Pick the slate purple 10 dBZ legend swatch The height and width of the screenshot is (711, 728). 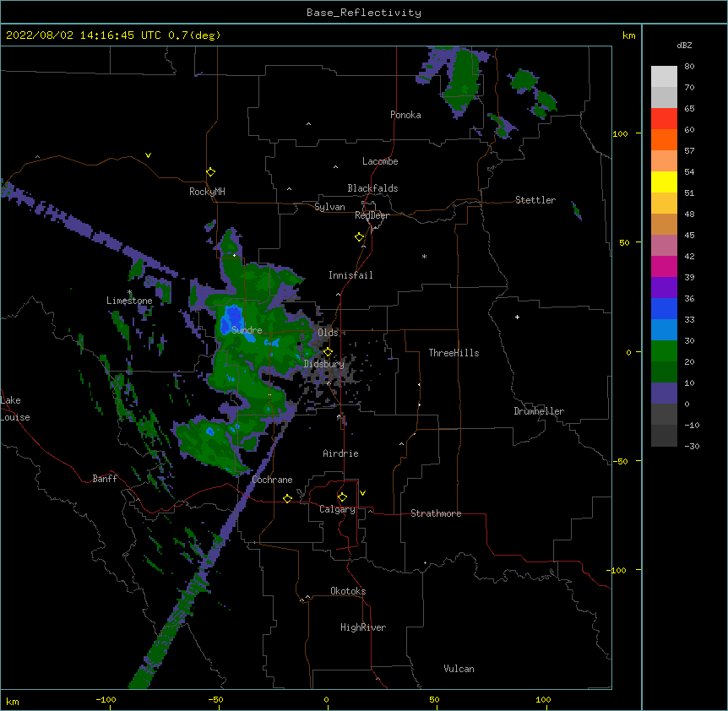point(664,393)
